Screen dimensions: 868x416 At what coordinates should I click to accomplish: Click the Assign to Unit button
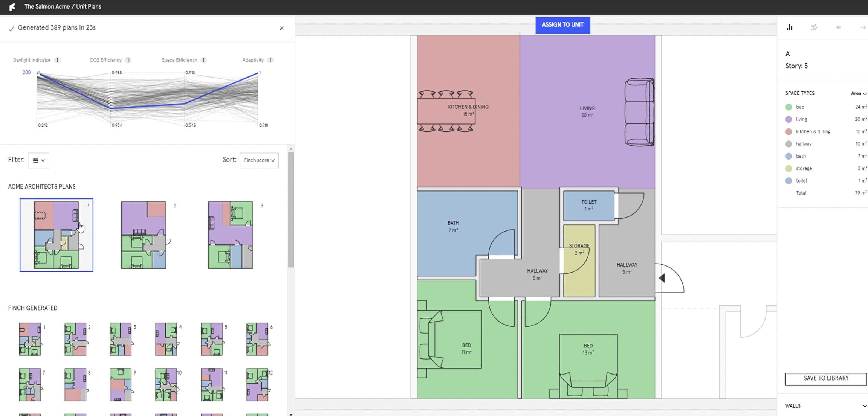coord(562,25)
